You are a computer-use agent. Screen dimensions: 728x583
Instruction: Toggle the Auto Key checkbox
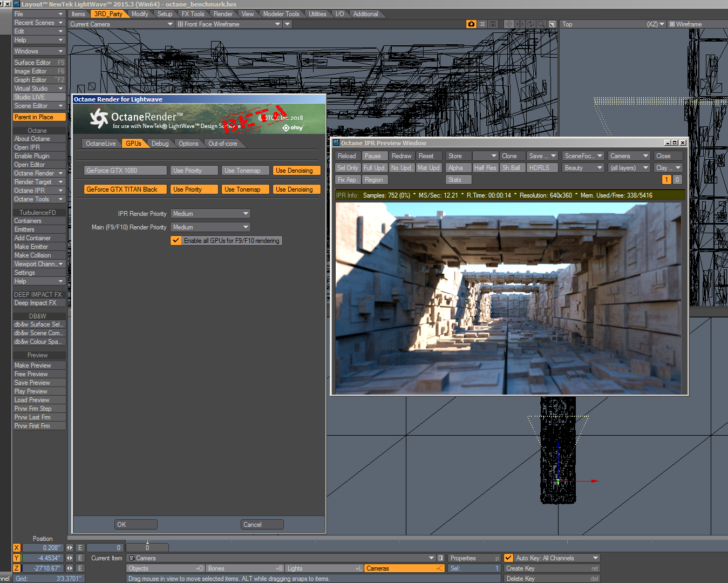[508, 558]
